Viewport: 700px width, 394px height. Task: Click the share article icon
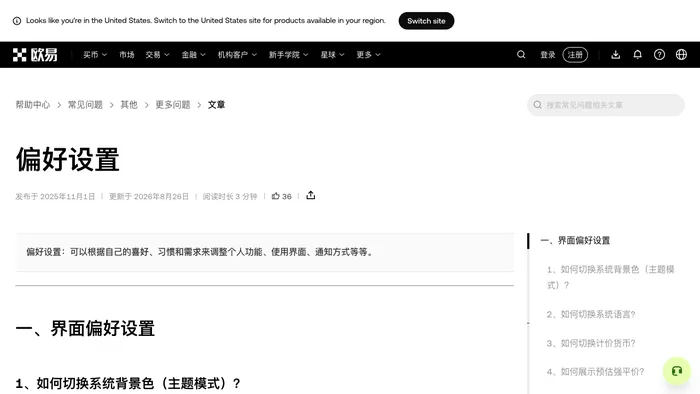(311, 195)
